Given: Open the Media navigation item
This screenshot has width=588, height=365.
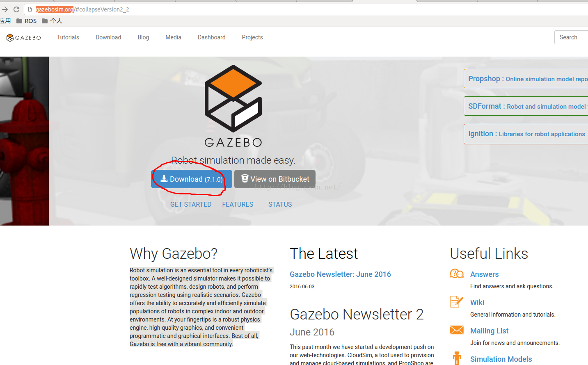Looking at the screenshot, I should [173, 37].
